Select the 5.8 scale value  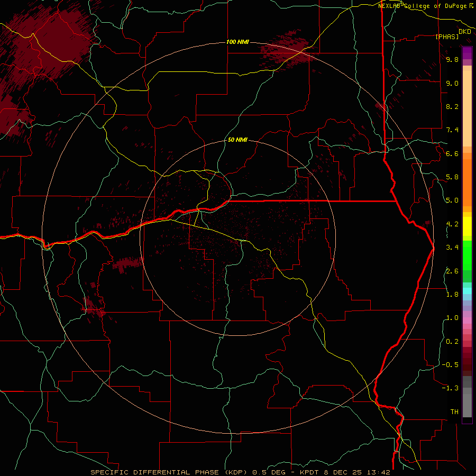point(452,177)
